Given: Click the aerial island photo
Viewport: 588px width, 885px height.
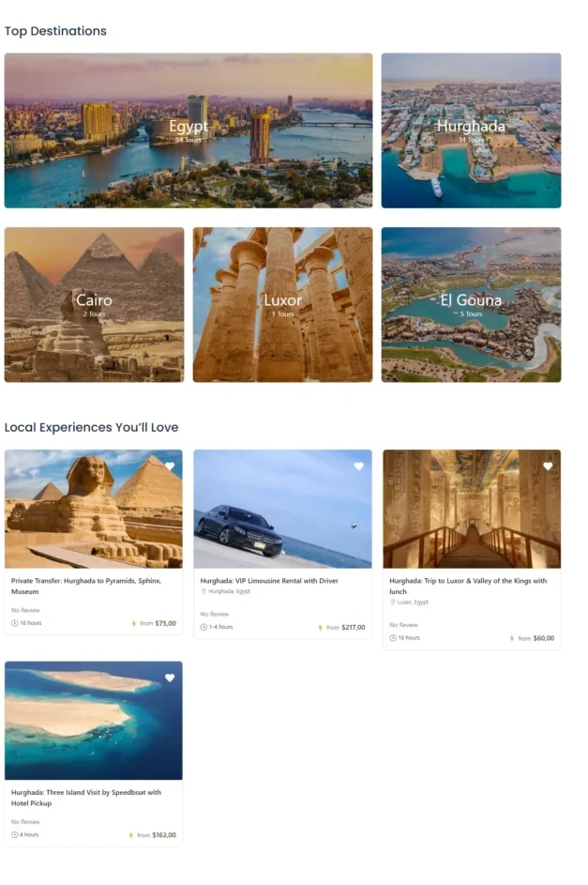Looking at the screenshot, I should point(94,720).
